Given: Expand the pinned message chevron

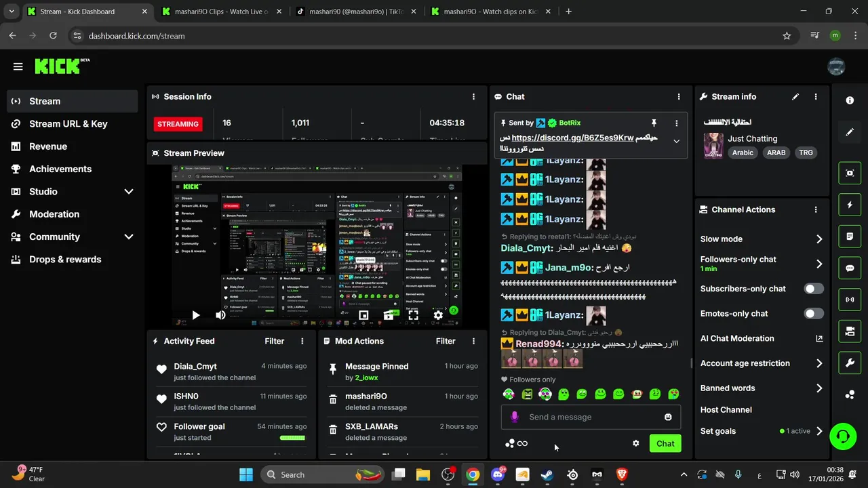Looking at the screenshot, I should tap(676, 142).
